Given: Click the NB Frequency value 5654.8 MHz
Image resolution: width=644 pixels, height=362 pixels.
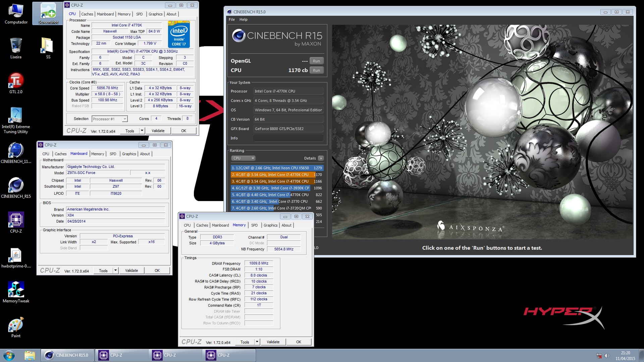Looking at the screenshot, I should pos(284,249).
